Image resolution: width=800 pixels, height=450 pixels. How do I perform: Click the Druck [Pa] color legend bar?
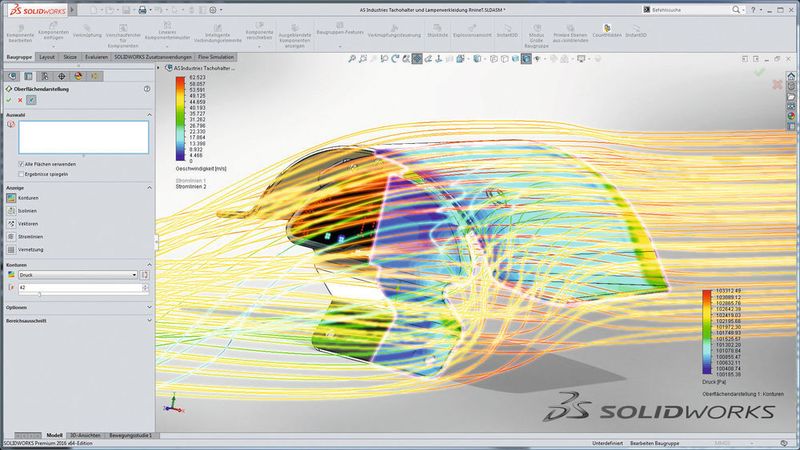click(707, 333)
